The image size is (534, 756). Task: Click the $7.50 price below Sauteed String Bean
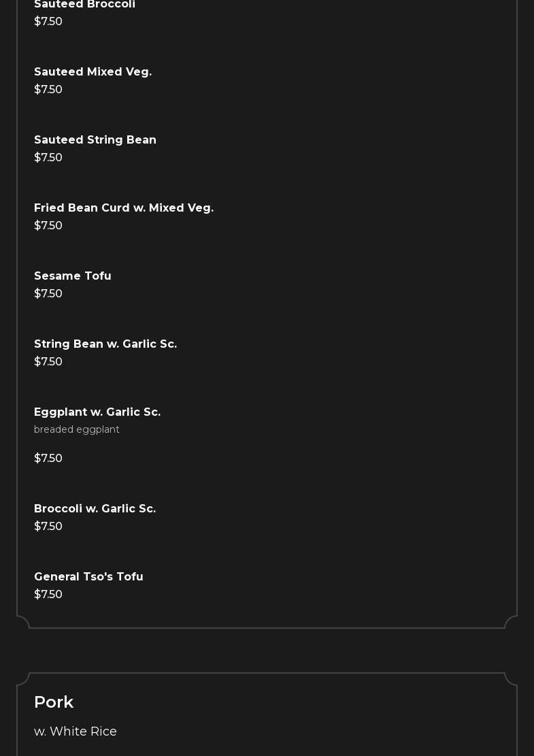[x=48, y=158]
